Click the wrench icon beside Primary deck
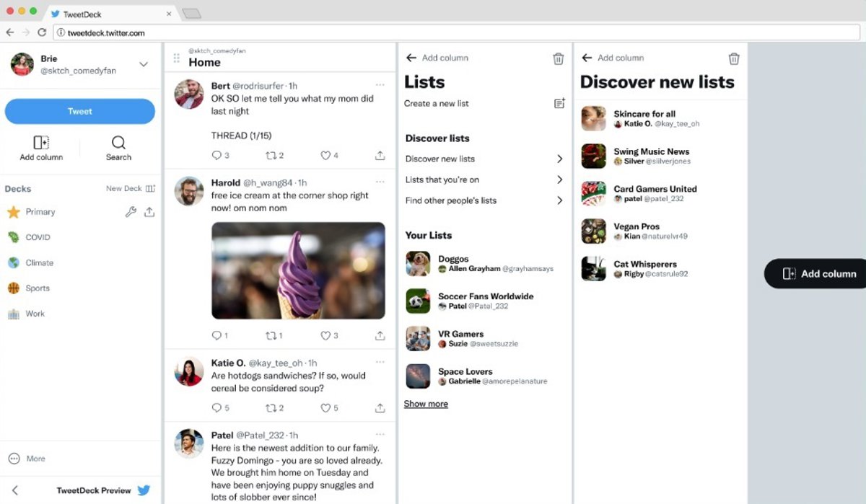 (x=131, y=212)
